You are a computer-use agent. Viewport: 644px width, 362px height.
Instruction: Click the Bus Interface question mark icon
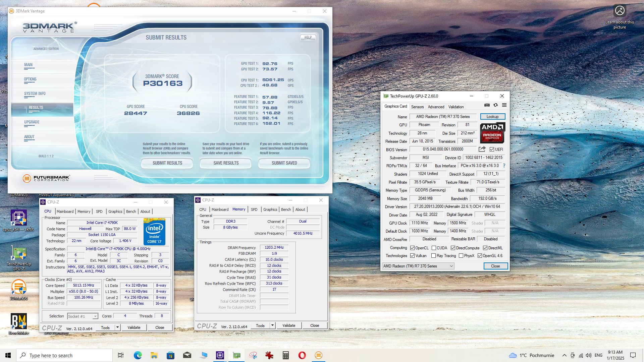(504, 166)
